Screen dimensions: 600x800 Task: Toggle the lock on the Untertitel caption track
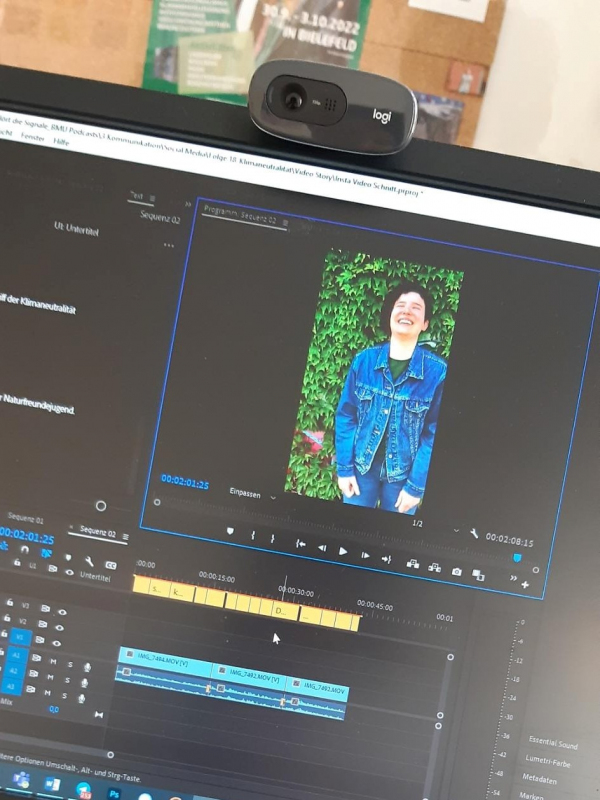click(x=17, y=562)
